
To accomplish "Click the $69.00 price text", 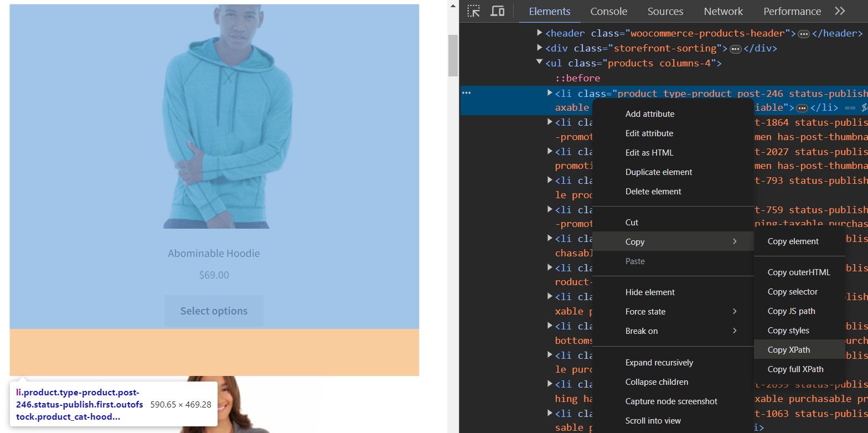I will (x=214, y=275).
